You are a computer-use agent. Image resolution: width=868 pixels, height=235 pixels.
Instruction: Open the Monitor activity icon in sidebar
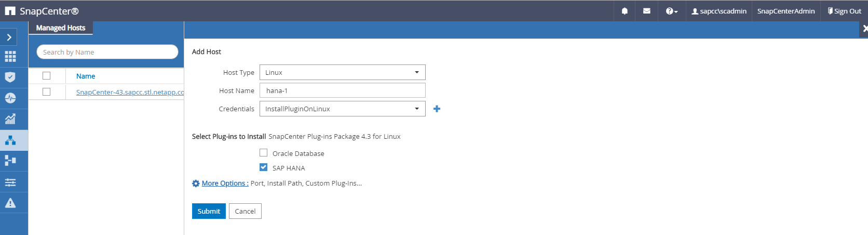(10, 98)
